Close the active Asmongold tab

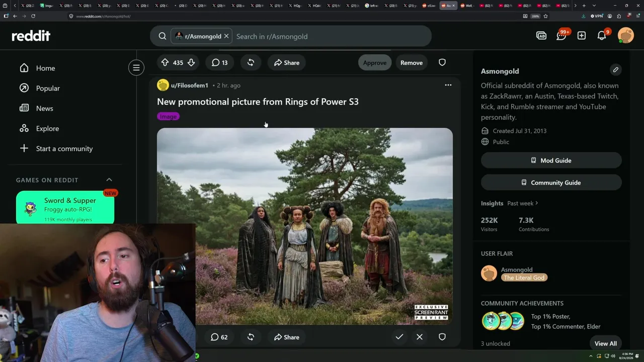click(x=454, y=6)
